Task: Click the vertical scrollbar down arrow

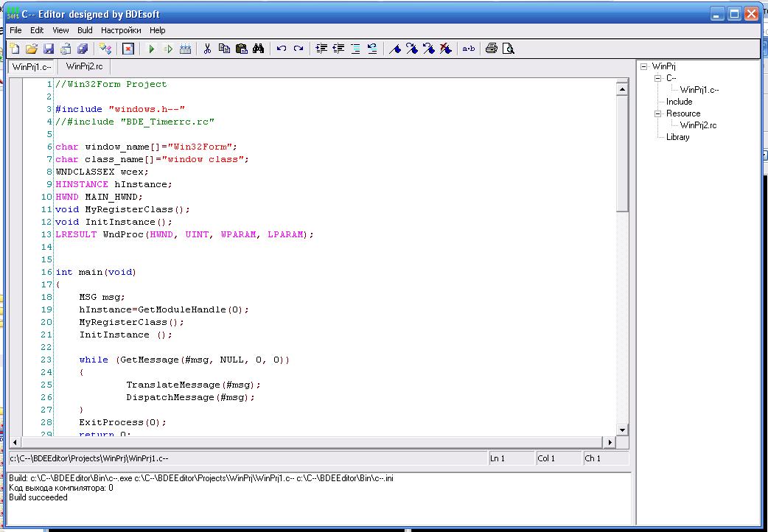Action: pyautogui.click(x=622, y=430)
